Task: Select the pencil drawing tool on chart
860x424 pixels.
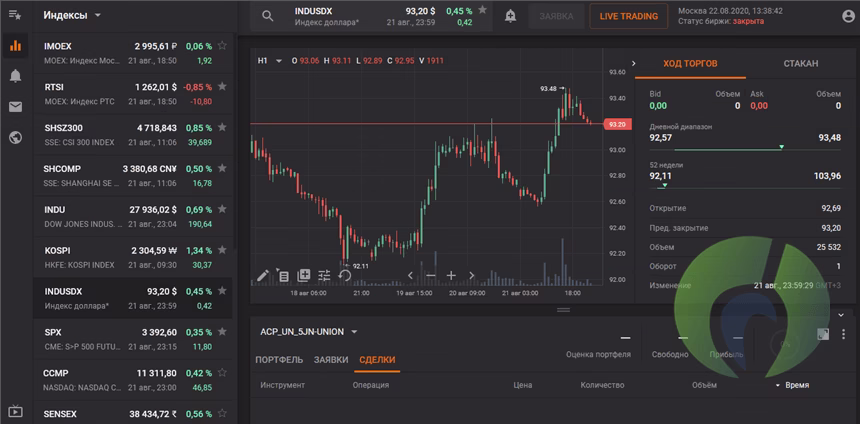Action: click(x=263, y=275)
